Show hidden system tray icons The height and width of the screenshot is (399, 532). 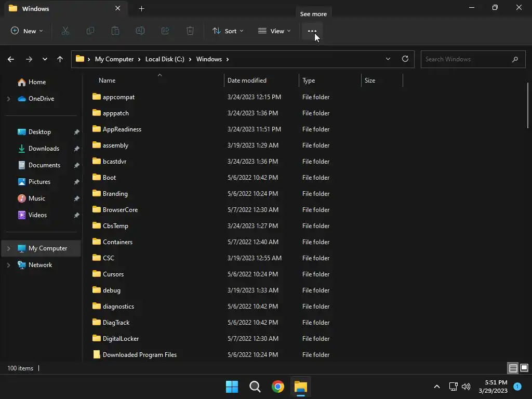click(437, 387)
